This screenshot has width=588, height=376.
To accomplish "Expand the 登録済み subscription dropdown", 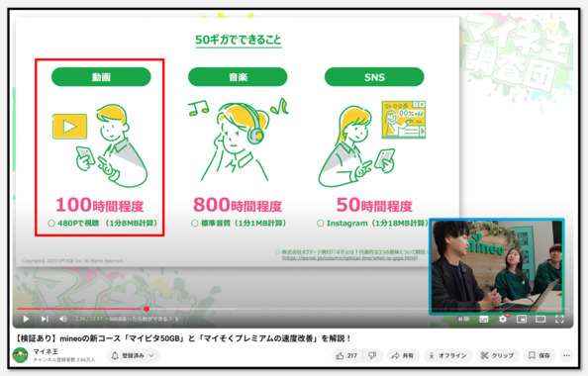I will 133,356.
